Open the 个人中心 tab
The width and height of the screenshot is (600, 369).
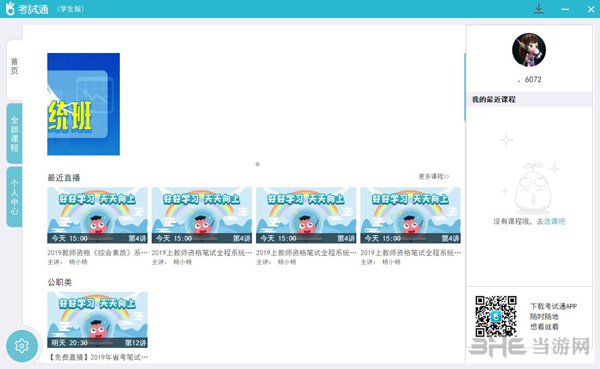tap(15, 197)
